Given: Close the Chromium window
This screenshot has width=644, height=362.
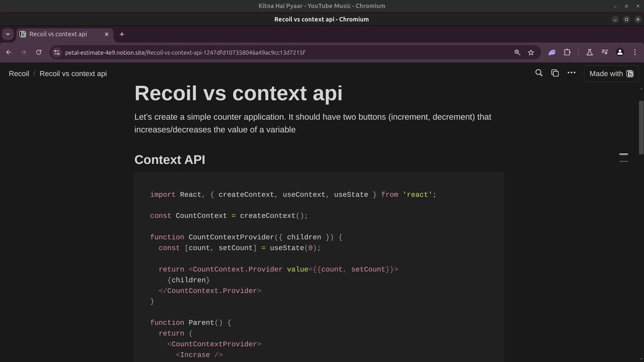Looking at the screenshot, I should pos(636,19).
